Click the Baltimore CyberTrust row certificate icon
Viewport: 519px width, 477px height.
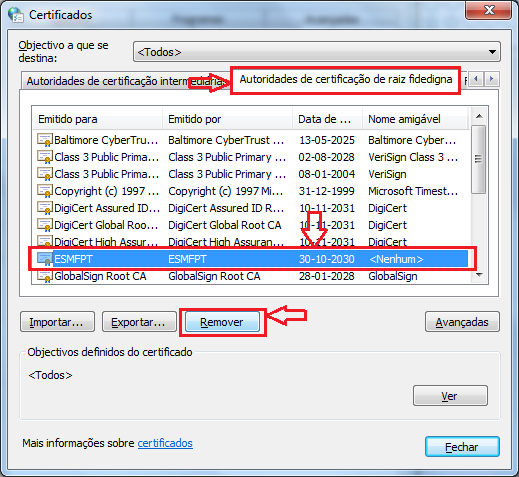45,140
